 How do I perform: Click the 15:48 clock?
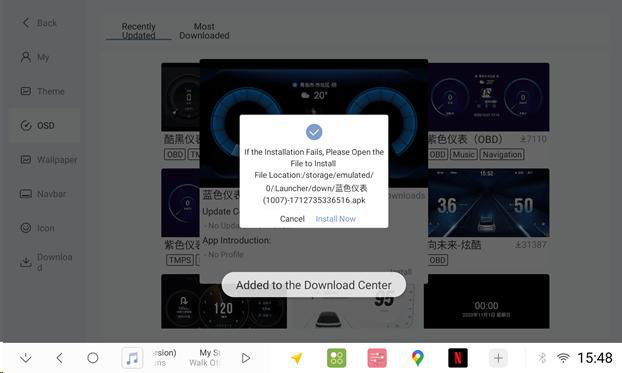click(595, 358)
